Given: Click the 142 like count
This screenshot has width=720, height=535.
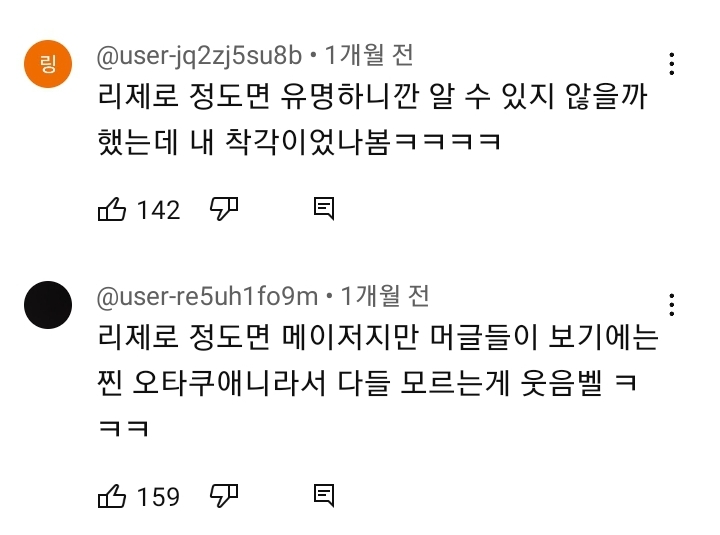Looking at the screenshot, I should click(158, 210).
